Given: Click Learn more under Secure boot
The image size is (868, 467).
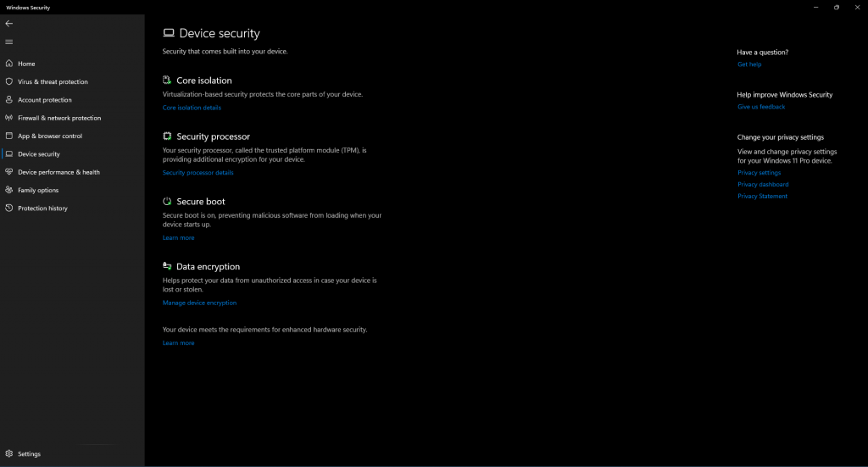Looking at the screenshot, I should (178, 238).
